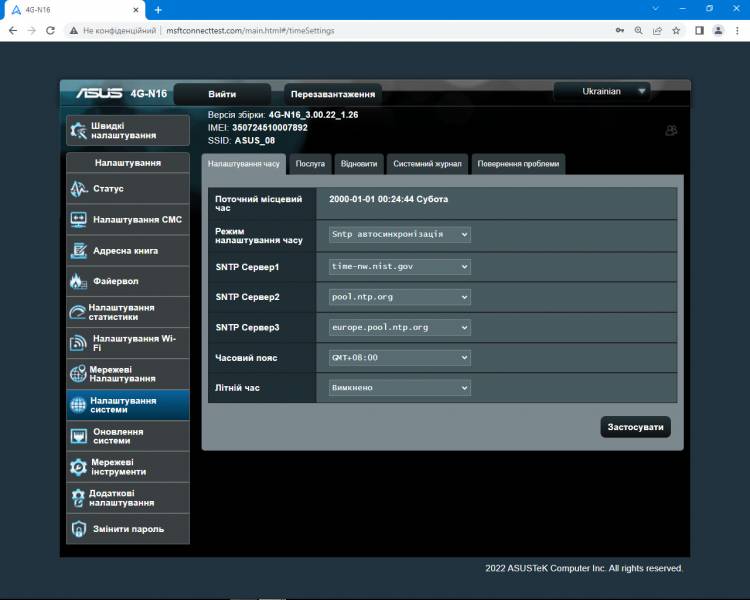Image resolution: width=750 pixels, height=600 pixels.
Task: Click the Літній час label
Action: coord(237,388)
